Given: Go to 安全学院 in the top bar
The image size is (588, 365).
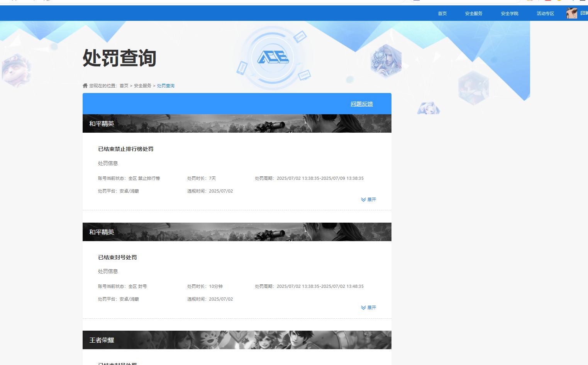Looking at the screenshot, I should pos(510,14).
